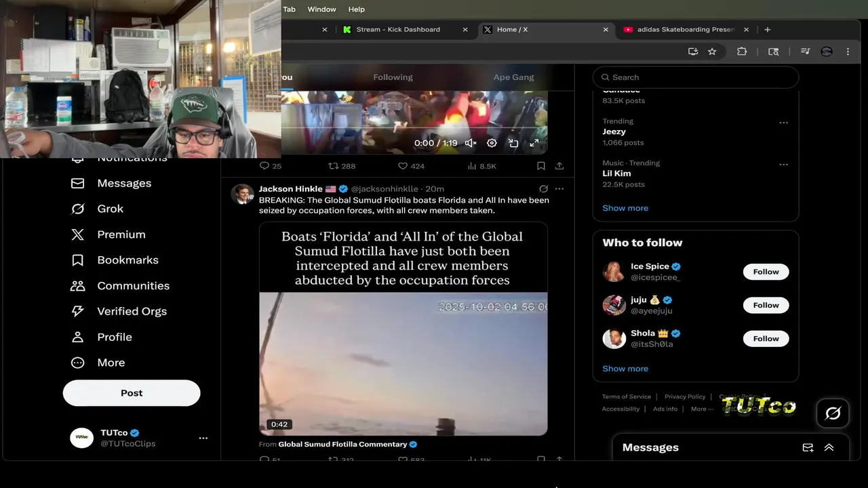The image size is (868, 488).
Task: Open the browser extensions menu
Action: click(742, 52)
